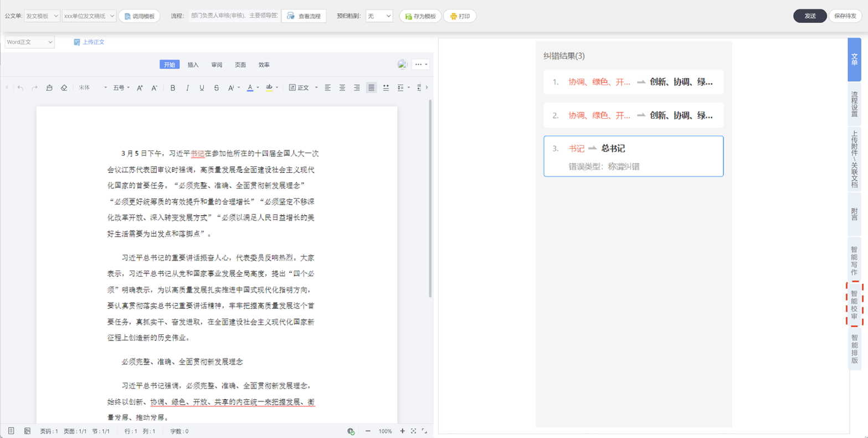Zoom in with the plus icon

pos(402,431)
